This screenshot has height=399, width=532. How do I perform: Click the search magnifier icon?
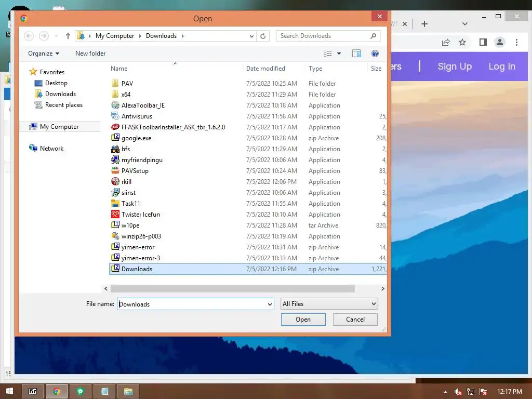[373, 36]
